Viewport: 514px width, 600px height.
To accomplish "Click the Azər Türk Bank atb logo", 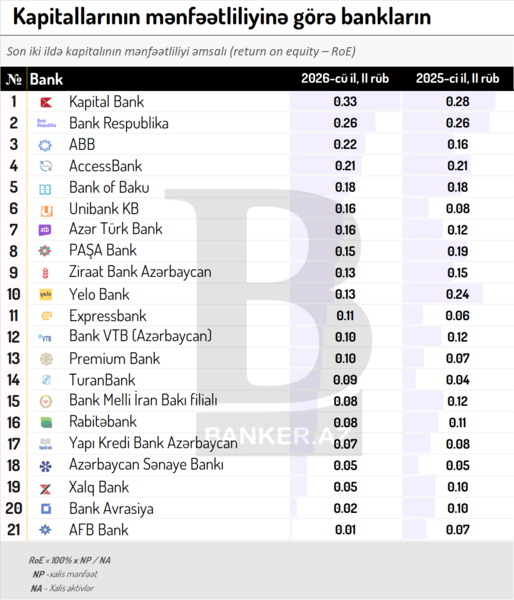I will point(45,230).
